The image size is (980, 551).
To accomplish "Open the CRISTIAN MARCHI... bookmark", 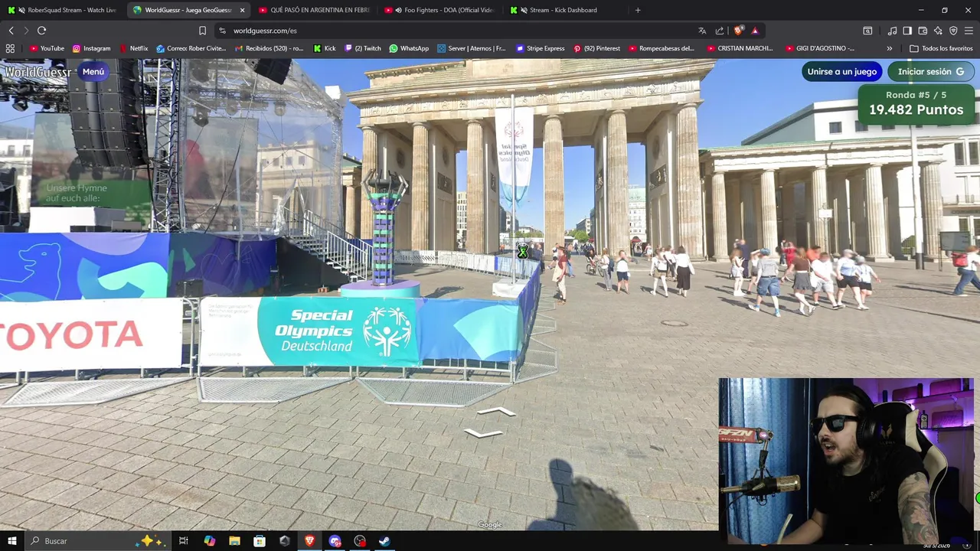I will point(740,48).
